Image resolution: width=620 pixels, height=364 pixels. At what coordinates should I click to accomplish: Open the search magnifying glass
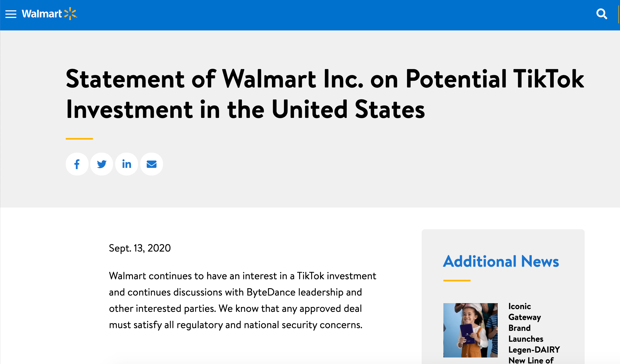tap(602, 14)
